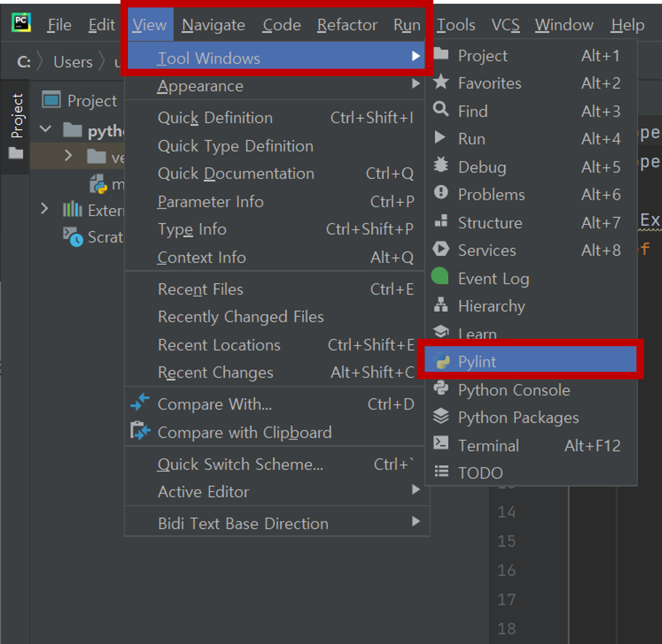Click the Find magnifier icon
The height and width of the screenshot is (644, 662).
point(441,109)
